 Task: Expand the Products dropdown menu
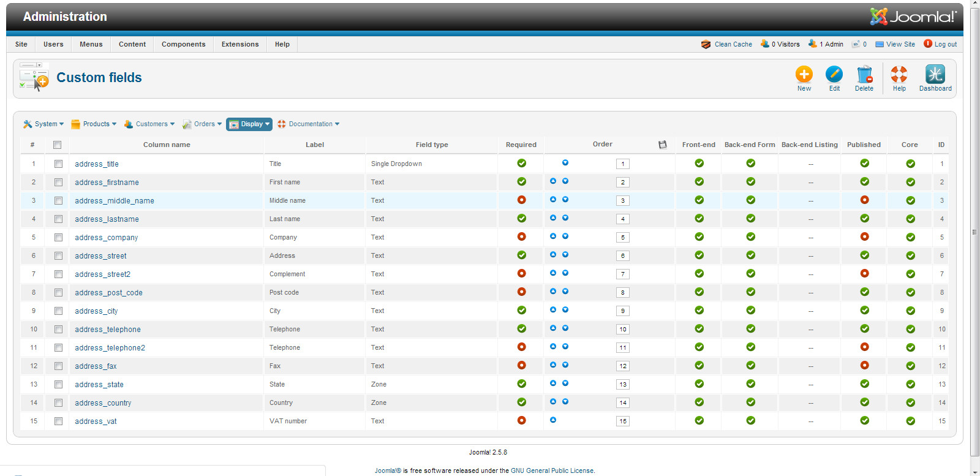pos(94,124)
